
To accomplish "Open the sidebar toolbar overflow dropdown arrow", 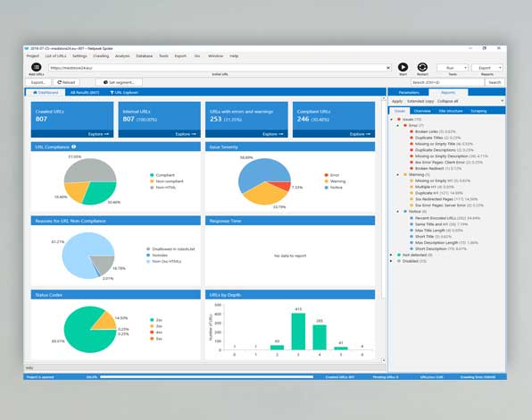I will pyautogui.click(x=502, y=101).
